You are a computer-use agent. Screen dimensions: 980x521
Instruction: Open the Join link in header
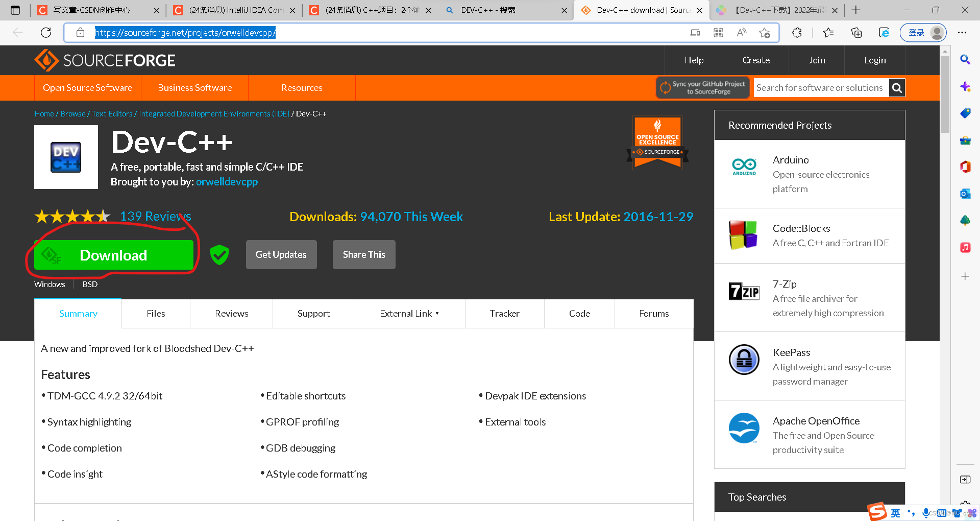(817, 60)
